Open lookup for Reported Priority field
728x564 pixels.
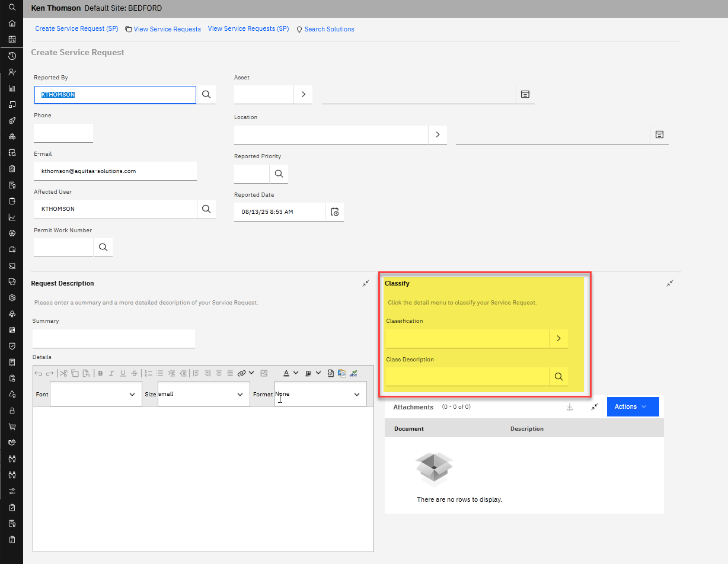pos(279,174)
